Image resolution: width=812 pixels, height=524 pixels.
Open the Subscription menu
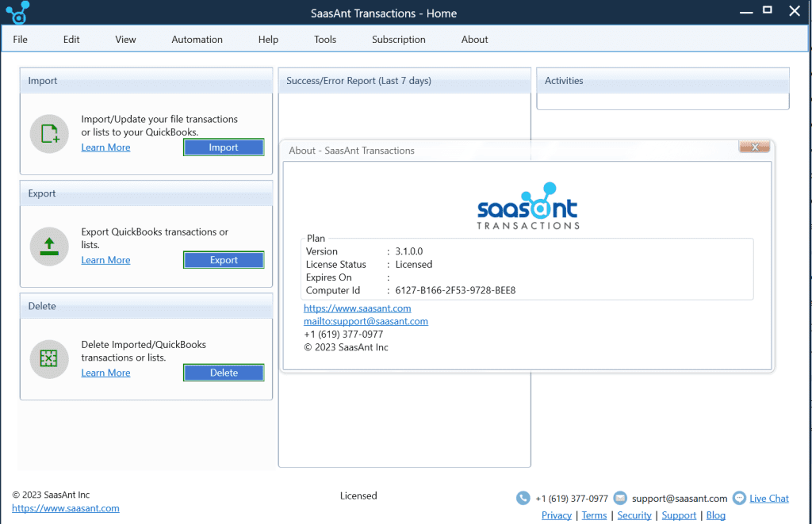[398, 38]
